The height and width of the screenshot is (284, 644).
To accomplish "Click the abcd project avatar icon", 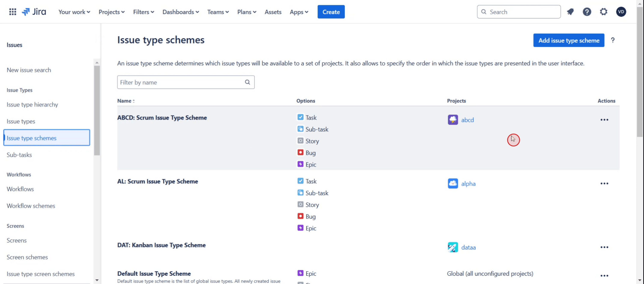I will [x=453, y=120].
